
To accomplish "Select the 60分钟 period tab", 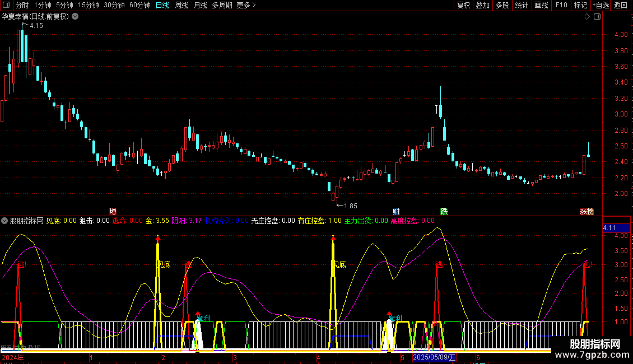I will 139,6.
